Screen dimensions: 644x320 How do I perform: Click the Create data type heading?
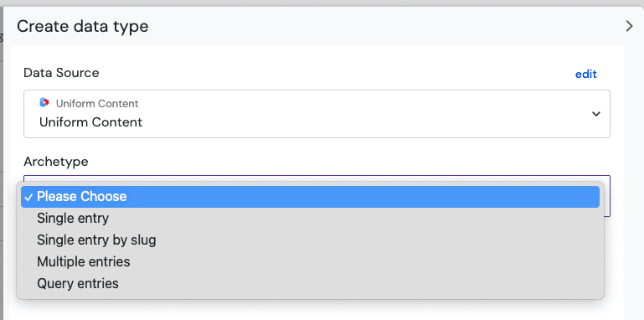pos(83,26)
